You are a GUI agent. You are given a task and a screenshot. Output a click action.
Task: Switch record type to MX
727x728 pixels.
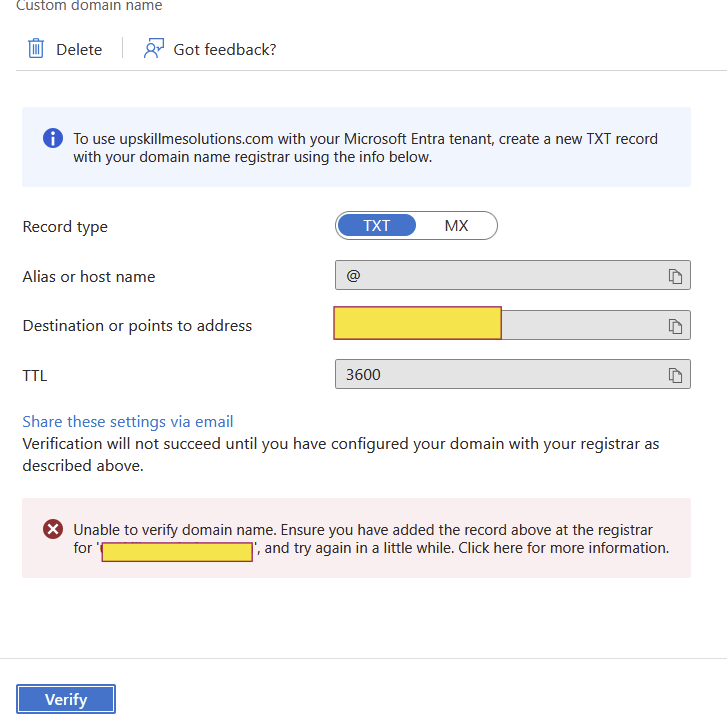[456, 226]
